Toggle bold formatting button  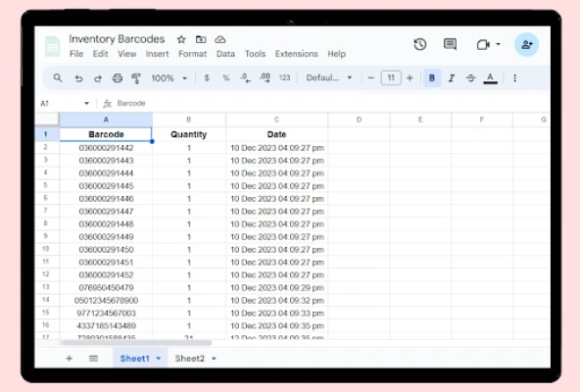(x=432, y=78)
